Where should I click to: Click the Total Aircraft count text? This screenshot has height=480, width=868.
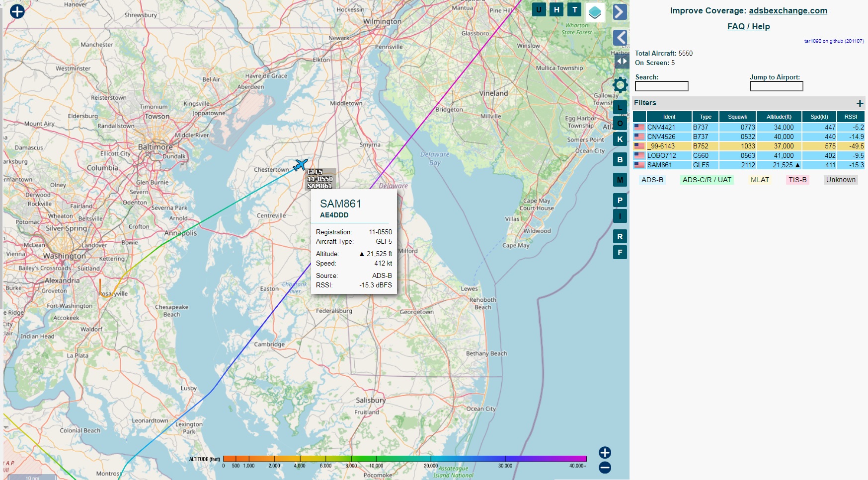(663, 53)
